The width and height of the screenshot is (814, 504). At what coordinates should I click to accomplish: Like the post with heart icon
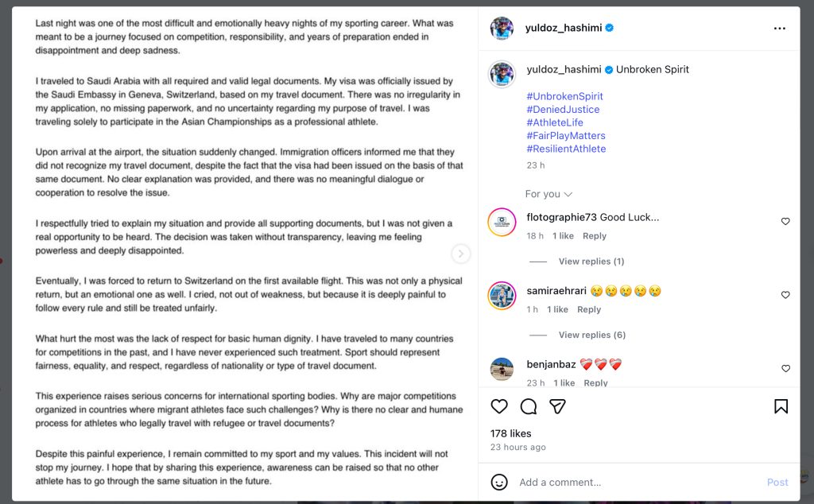pyautogui.click(x=499, y=406)
